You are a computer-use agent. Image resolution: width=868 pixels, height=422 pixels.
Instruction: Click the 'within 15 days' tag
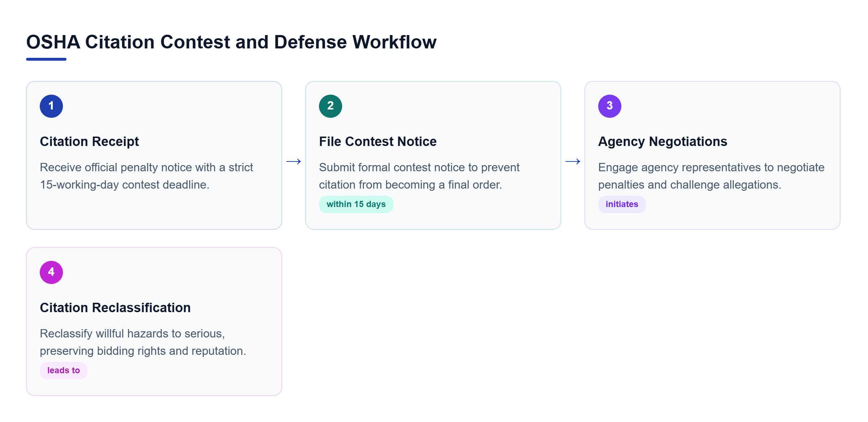[356, 204]
